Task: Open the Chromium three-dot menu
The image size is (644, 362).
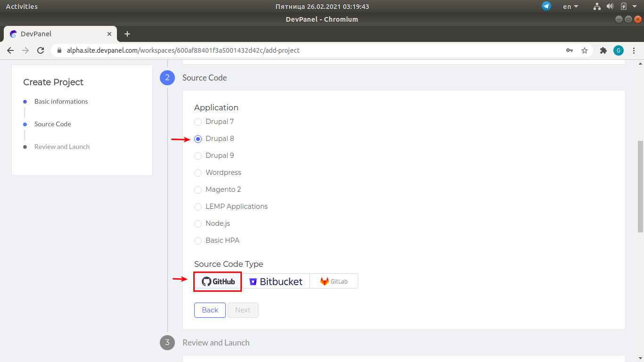Action: (x=634, y=50)
